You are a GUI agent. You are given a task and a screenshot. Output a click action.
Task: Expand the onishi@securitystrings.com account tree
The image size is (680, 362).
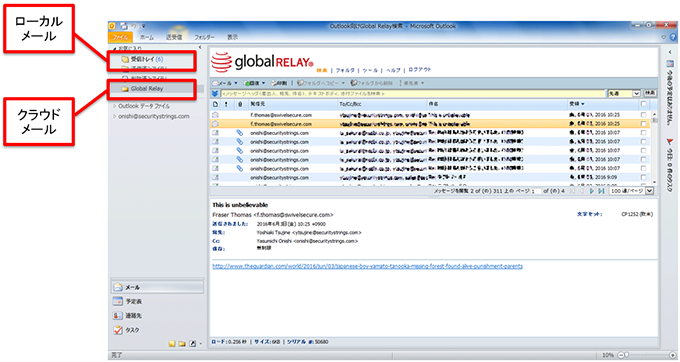point(114,116)
